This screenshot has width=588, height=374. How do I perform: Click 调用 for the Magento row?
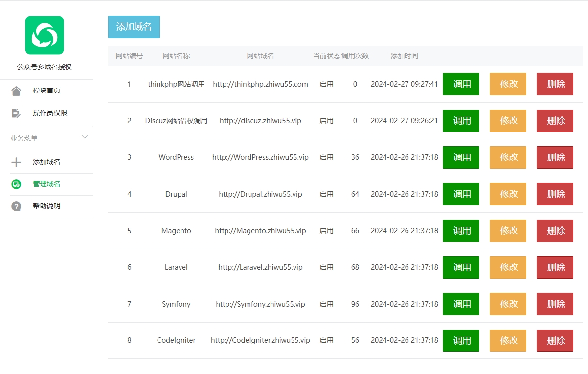point(461,231)
